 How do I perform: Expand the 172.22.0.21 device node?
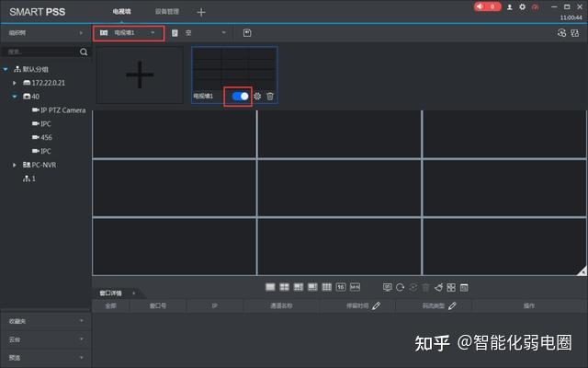point(15,83)
